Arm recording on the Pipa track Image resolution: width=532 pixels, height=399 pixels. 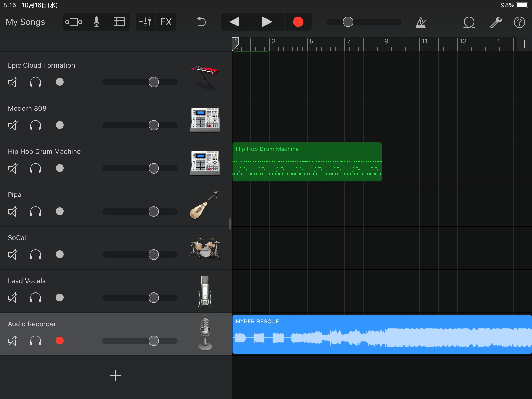click(x=60, y=211)
